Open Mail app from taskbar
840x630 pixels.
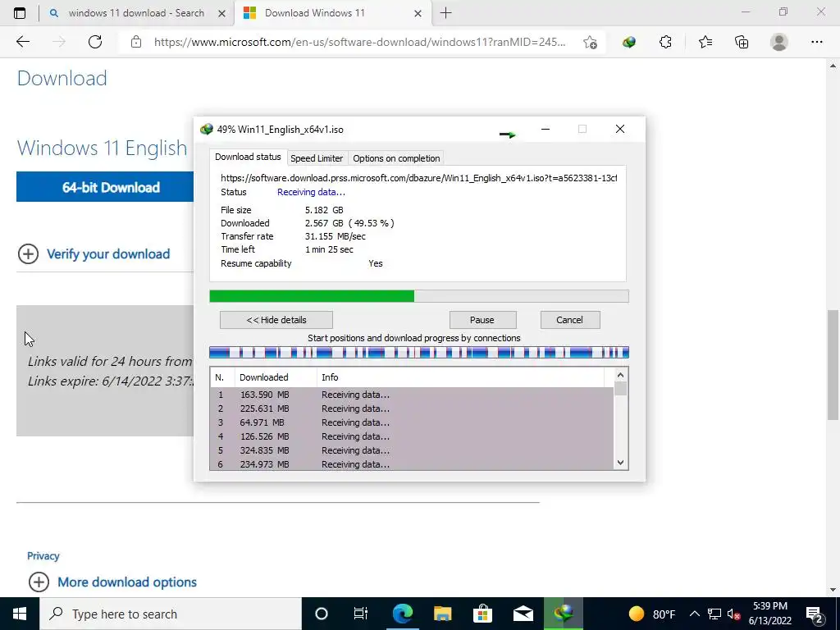[523, 614]
